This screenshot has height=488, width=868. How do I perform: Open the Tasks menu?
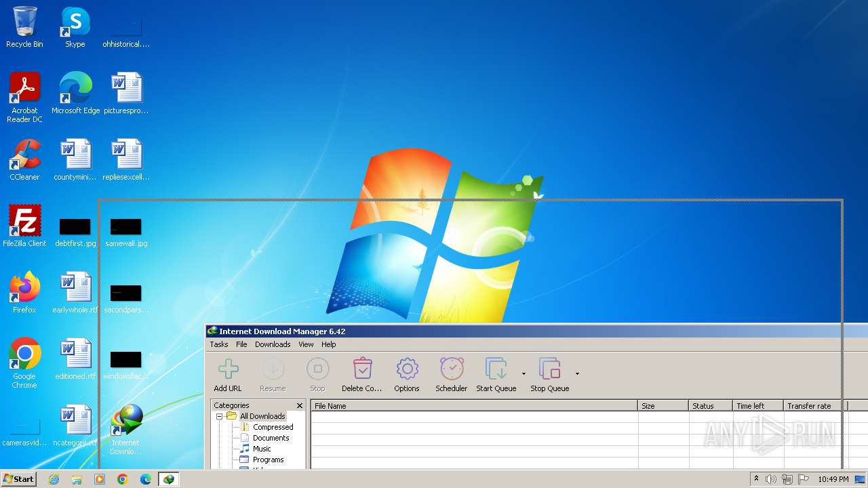(x=219, y=344)
